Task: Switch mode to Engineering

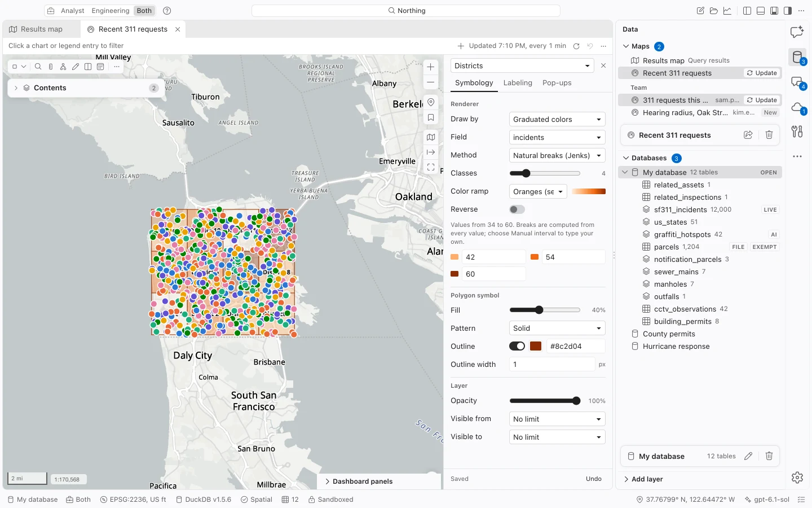Action: [x=111, y=11]
